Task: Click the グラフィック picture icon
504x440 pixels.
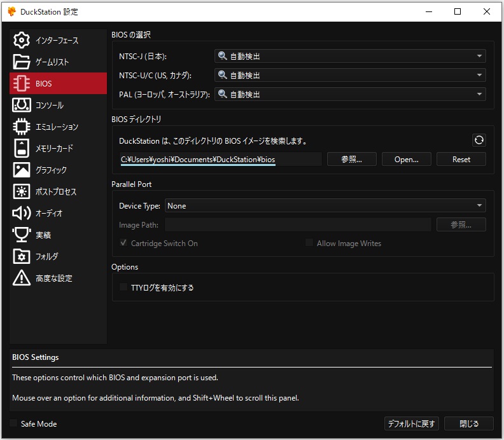Action: pos(22,170)
